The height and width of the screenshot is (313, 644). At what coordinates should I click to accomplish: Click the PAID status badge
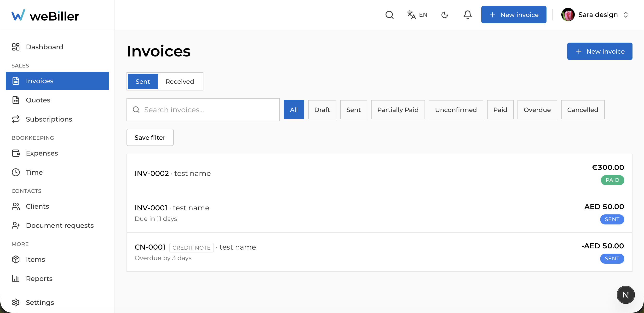click(x=612, y=180)
